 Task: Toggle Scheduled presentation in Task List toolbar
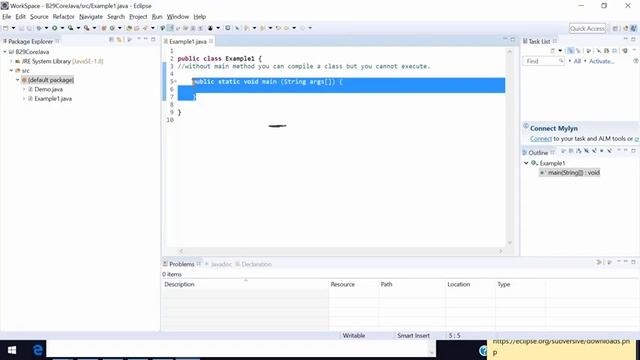(x=578, y=51)
